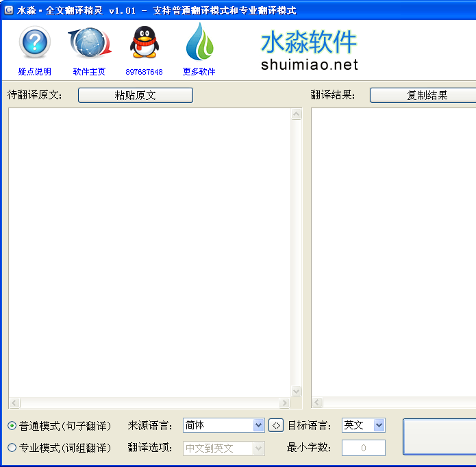Viewport: 476px width, 467px height.
Task: Click the 水淼软件 shuimiao.net logo
Action: (309, 51)
